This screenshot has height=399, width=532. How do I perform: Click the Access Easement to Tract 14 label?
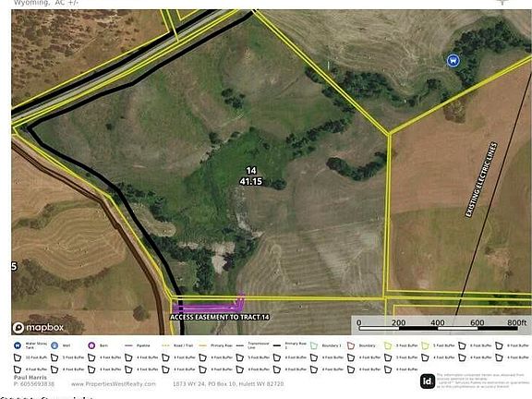coord(220,317)
